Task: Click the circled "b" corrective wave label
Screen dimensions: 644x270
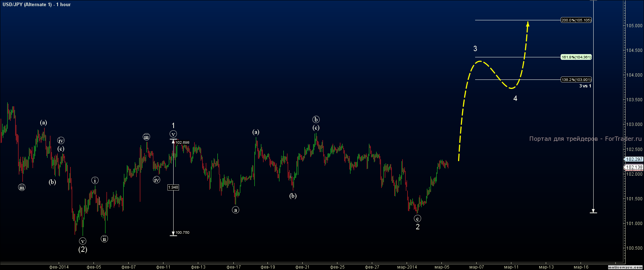Action: pyautogui.click(x=316, y=119)
